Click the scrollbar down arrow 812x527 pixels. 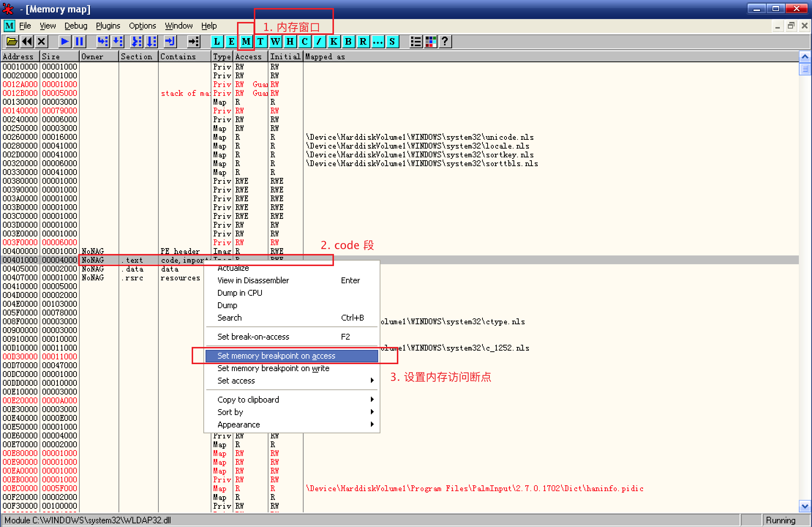click(x=804, y=507)
